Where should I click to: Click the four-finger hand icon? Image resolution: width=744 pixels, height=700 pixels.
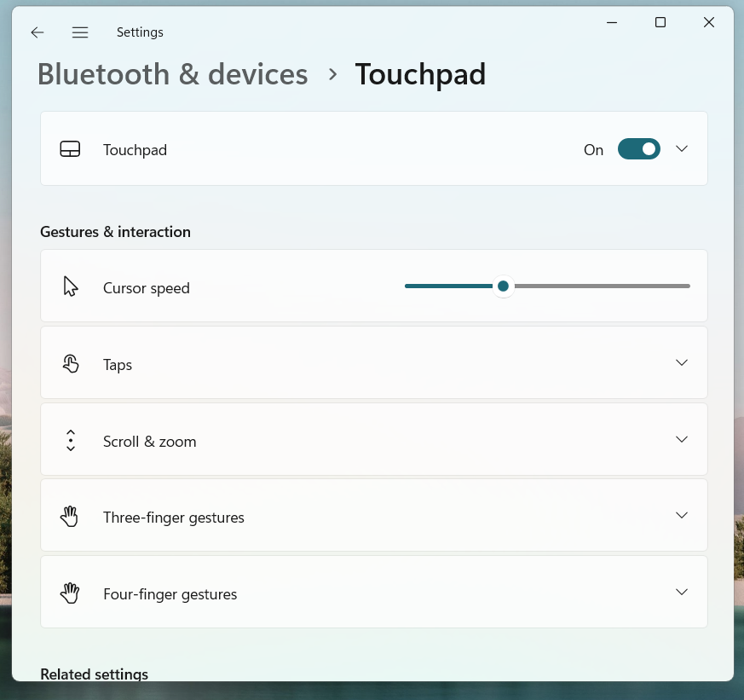point(70,592)
